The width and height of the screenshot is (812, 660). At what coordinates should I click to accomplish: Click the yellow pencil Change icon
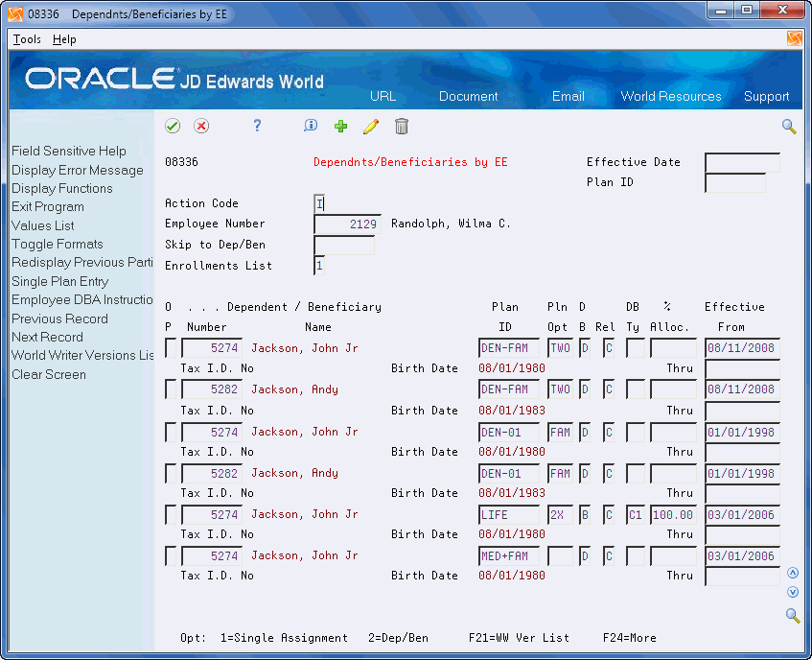click(x=371, y=126)
